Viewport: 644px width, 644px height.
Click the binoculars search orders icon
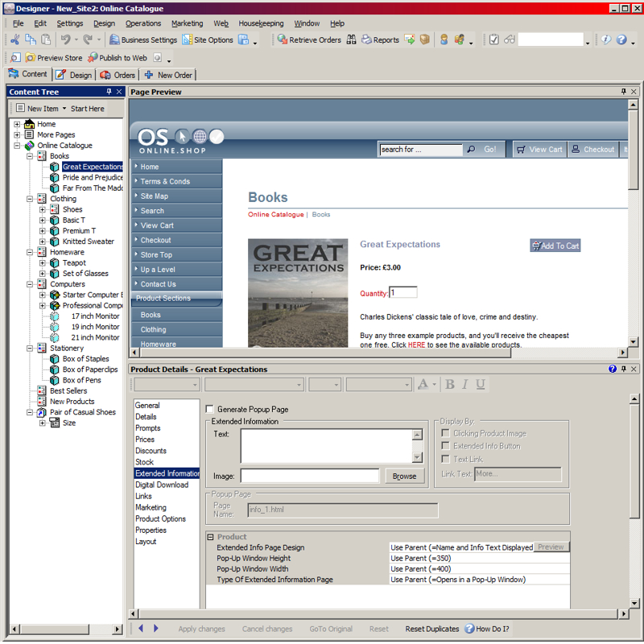351,39
